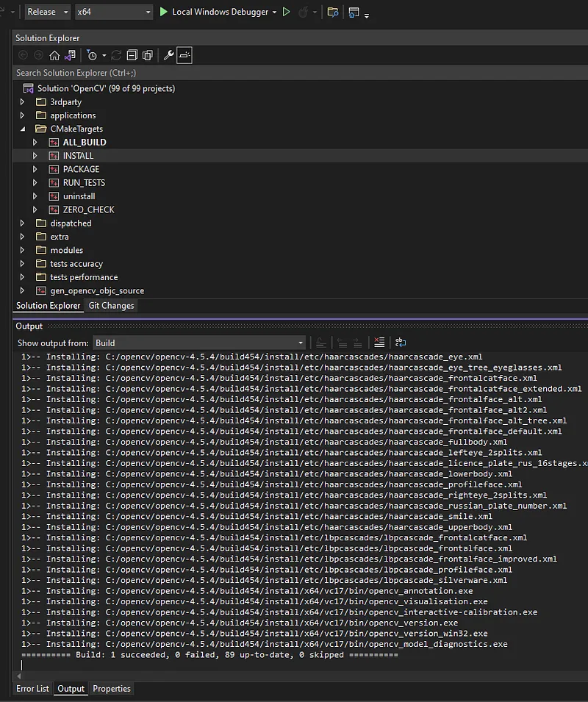This screenshot has height=702, width=588.
Task: Go to previous message in Output toolbar
Action: pos(343,343)
